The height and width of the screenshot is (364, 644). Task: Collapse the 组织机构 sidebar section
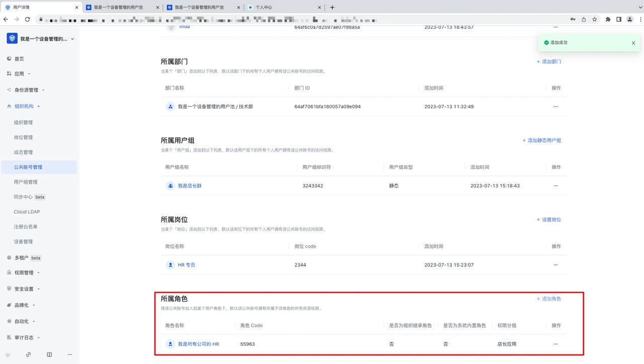pos(24,106)
